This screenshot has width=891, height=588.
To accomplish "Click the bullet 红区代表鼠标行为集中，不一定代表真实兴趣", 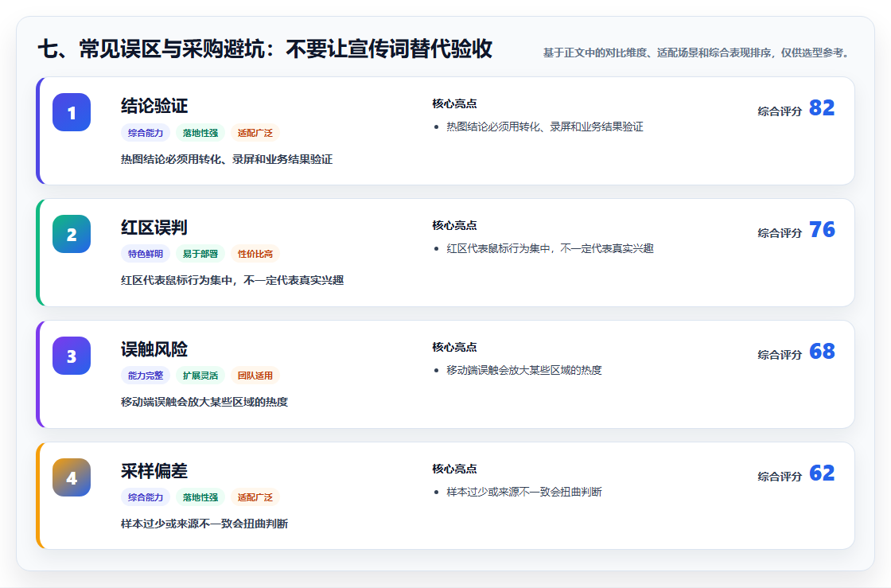I will click(550, 248).
